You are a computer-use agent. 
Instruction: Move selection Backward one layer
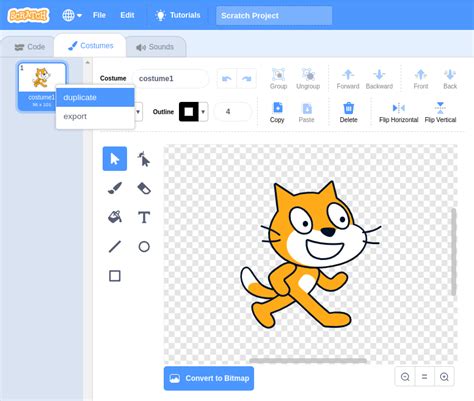379,79
